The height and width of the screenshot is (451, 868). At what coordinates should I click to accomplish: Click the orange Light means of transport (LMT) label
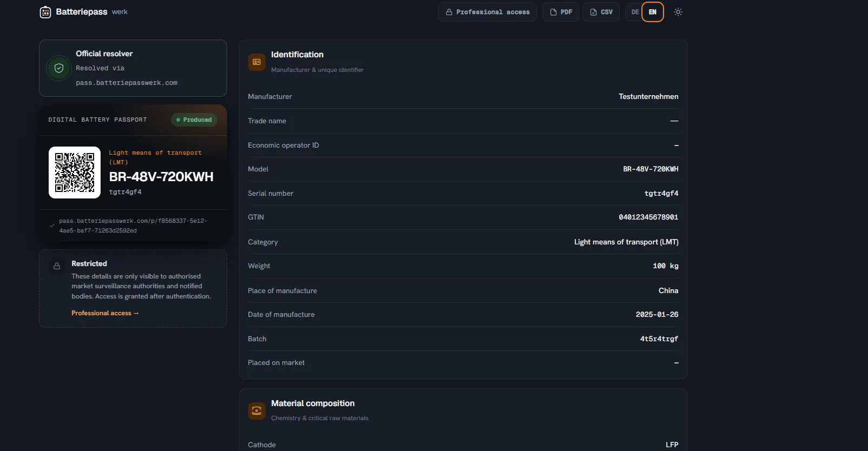[155, 157]
